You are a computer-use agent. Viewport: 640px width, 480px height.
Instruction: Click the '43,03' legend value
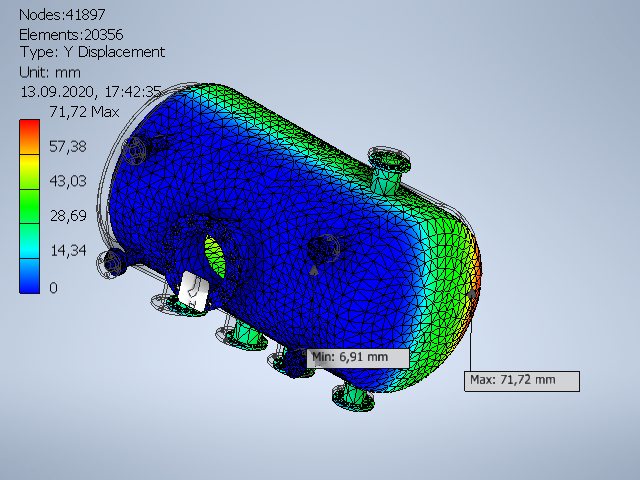(x=68, y=181)
